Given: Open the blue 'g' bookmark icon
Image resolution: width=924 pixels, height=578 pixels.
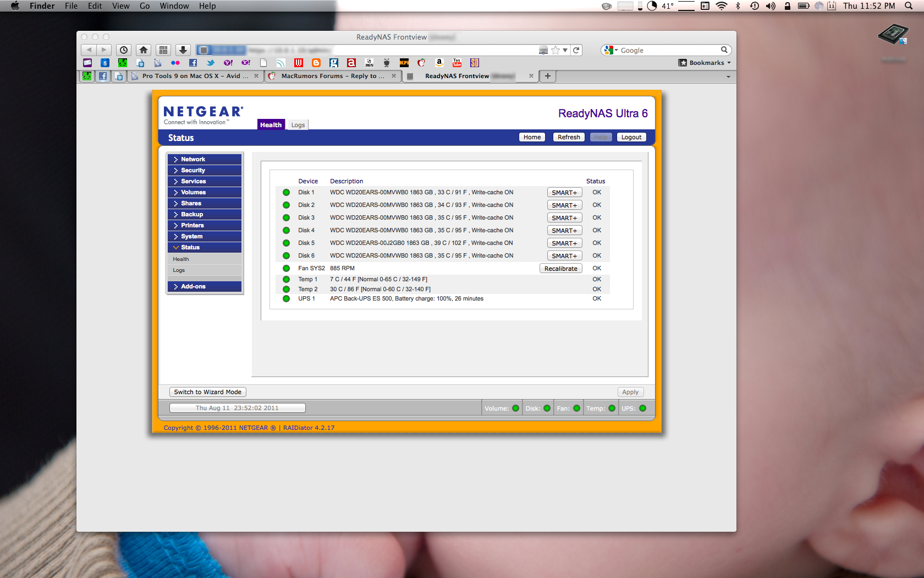Looking at the screenshot, I should pyautogui.click(x=334, y=63).
